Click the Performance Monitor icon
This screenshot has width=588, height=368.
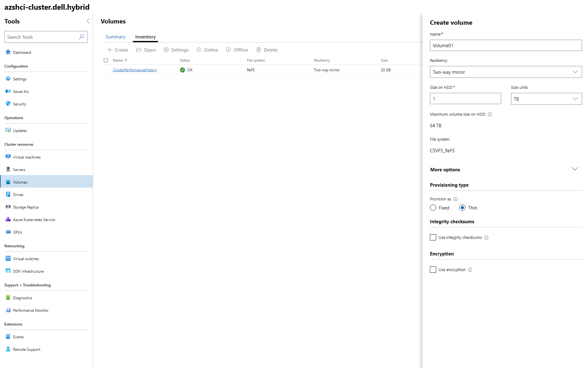8,310
